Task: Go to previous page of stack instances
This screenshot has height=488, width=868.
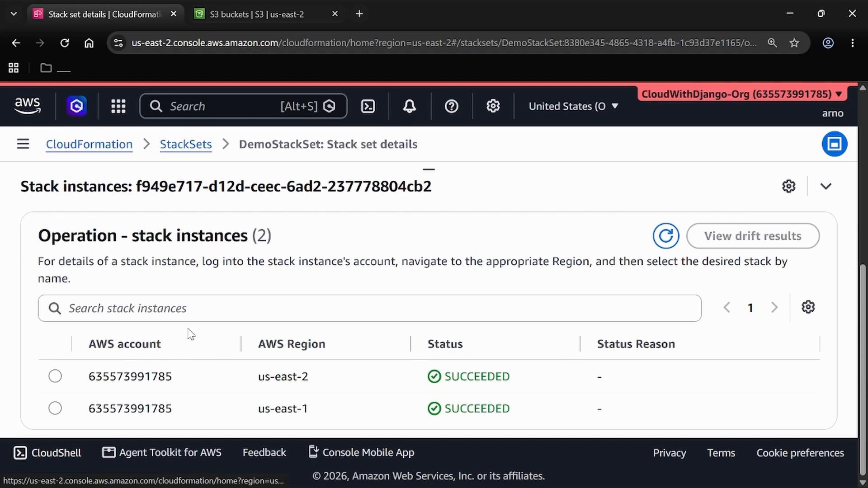Action: [x=726, y=308]
